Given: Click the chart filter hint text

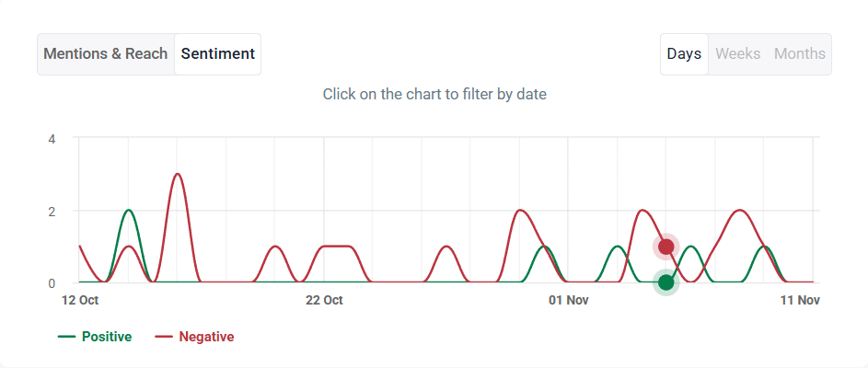Looking at the screenshot, I should [x=434, y=94].
